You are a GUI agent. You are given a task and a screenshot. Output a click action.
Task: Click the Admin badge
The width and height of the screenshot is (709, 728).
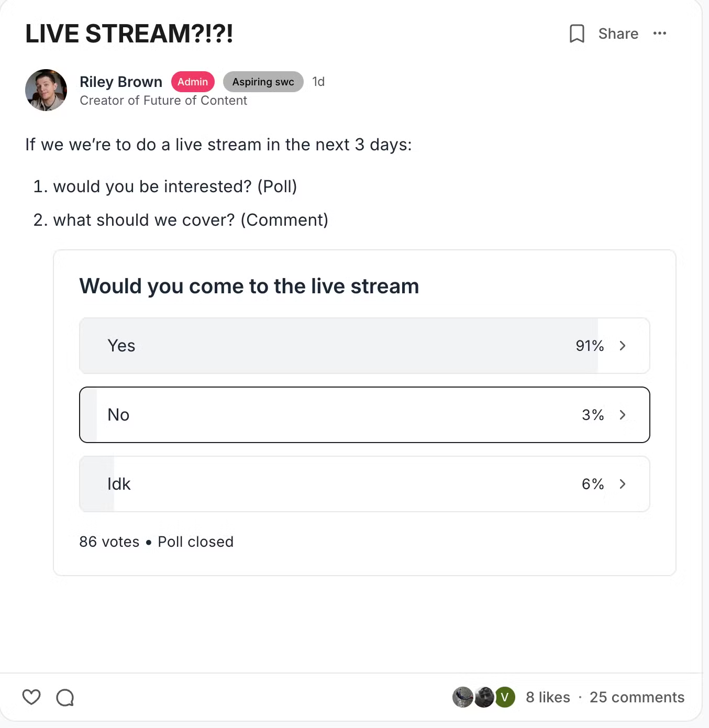pos(193,82)
